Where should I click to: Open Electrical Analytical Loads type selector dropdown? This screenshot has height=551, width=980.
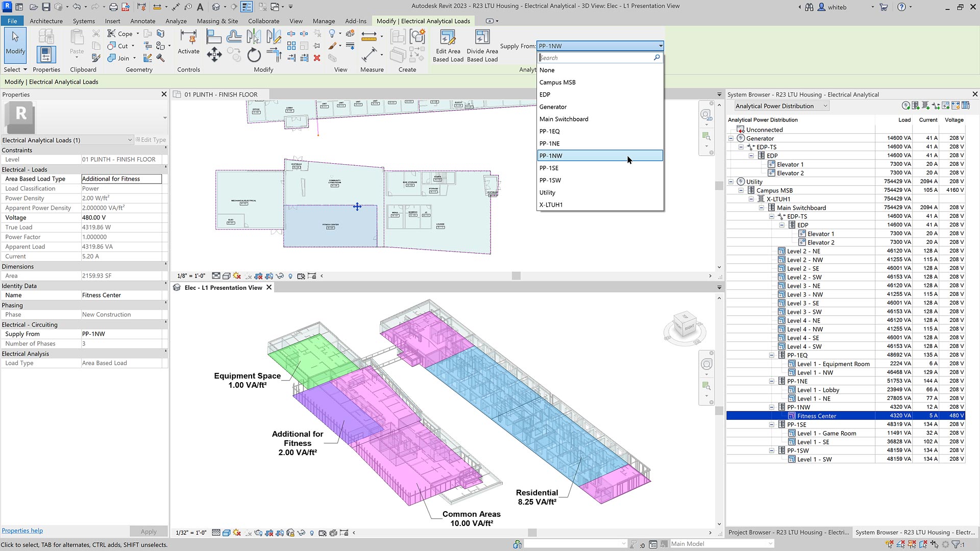coord(130,140)
